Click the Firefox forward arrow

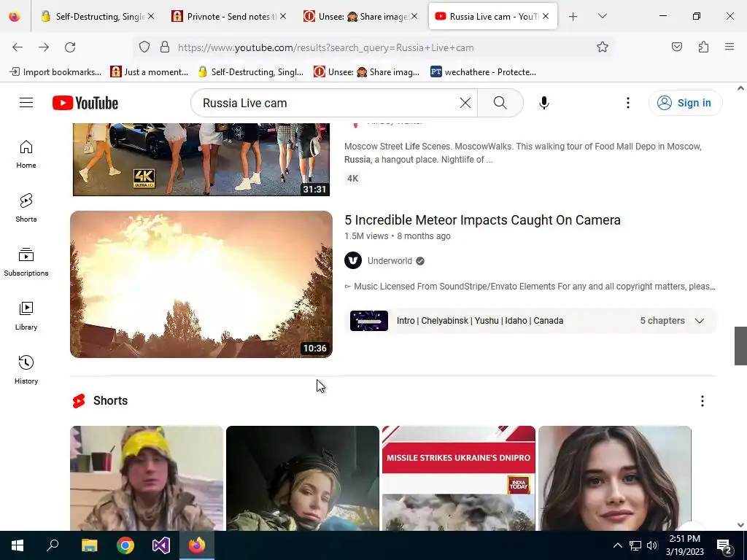pos(44,47)
